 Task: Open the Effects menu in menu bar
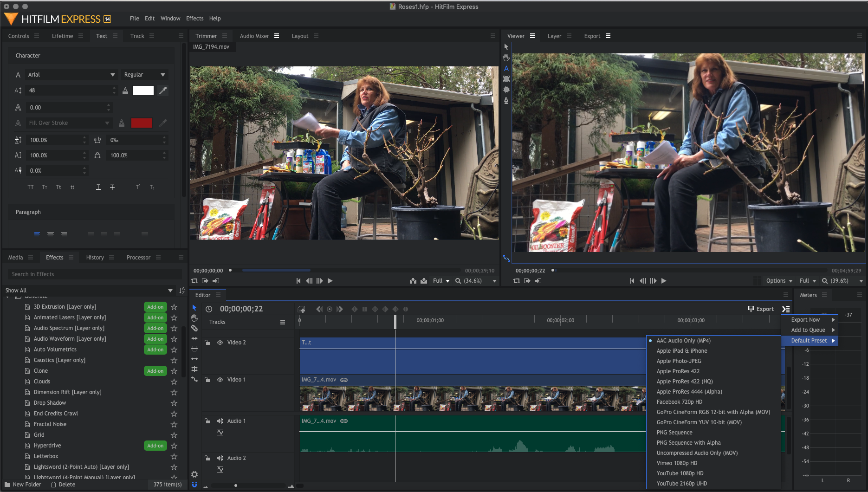coord(195,19)
